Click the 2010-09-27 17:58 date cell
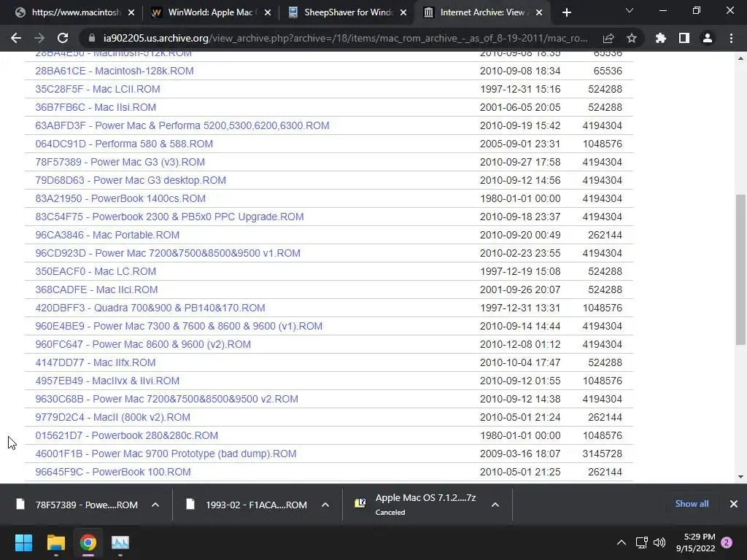Image resolution: width=747 pixels, height=560 pixels. pyautogui.click(x=519, y=162)
